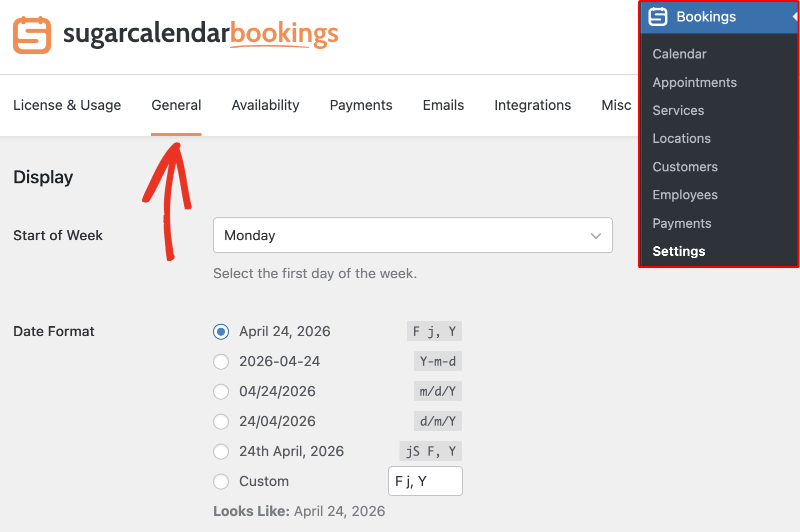View Customers in the sidebar menu
This screenshot has width=800, height=532.
[685, 167]
